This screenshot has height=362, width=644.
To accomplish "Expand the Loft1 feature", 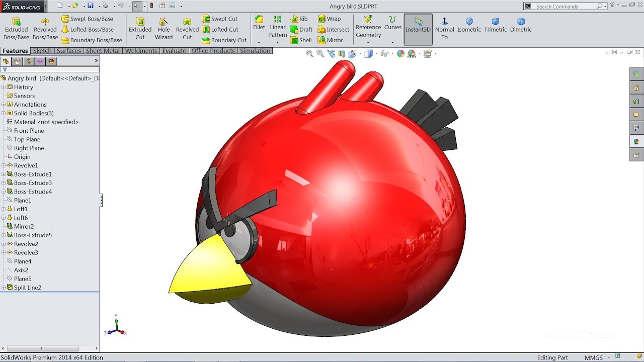I will [x=4, y=209].
